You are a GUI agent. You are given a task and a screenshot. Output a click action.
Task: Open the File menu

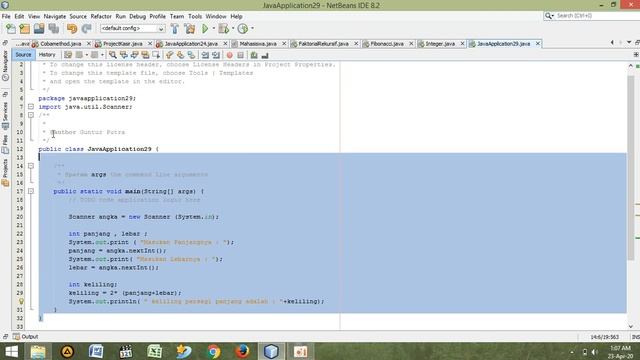[x=6, y=16]
